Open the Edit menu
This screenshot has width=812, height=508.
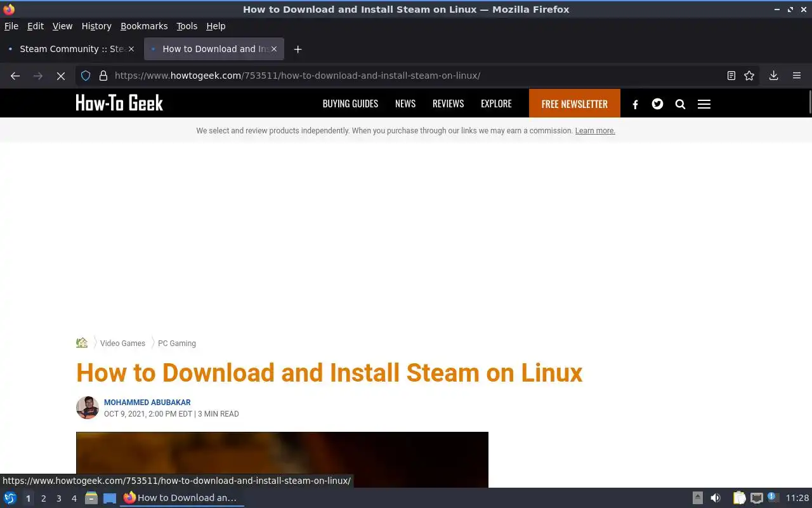(x=36, y=26)
